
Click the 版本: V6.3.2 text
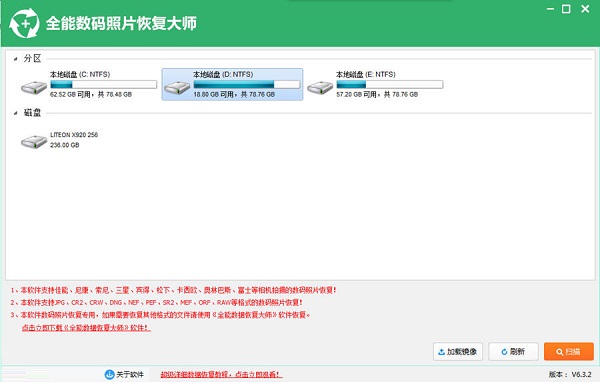tap(570, 374)
